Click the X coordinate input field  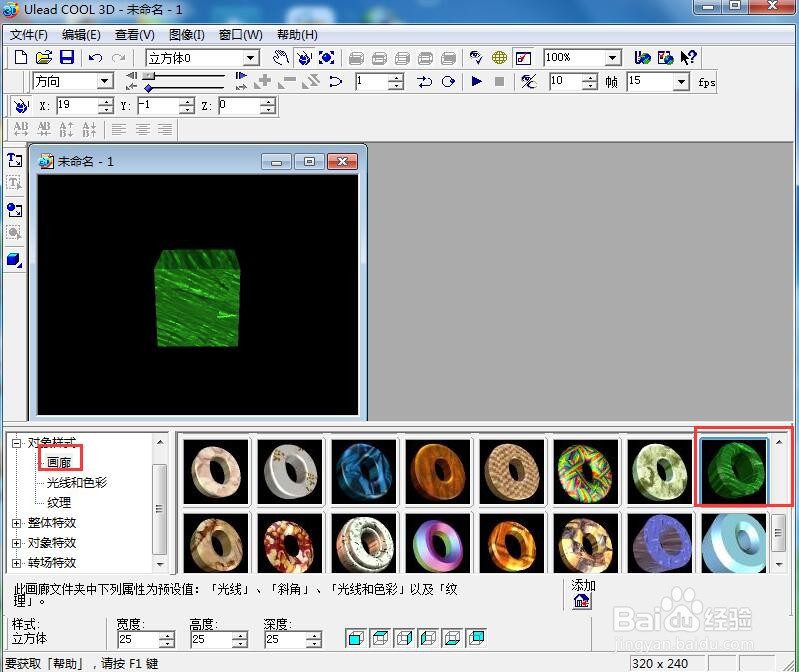pyautogui.click(x=76, y=105)
